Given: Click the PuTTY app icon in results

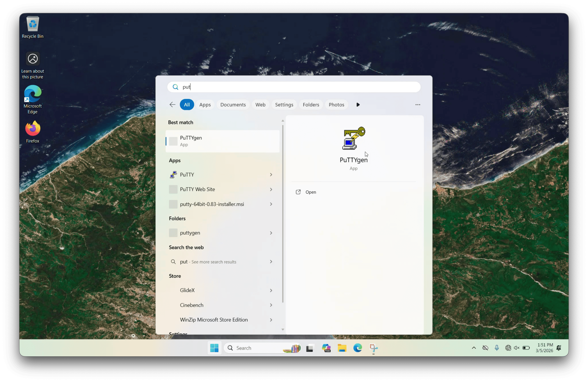Looking at the screenshot, I should pos(173,175).
